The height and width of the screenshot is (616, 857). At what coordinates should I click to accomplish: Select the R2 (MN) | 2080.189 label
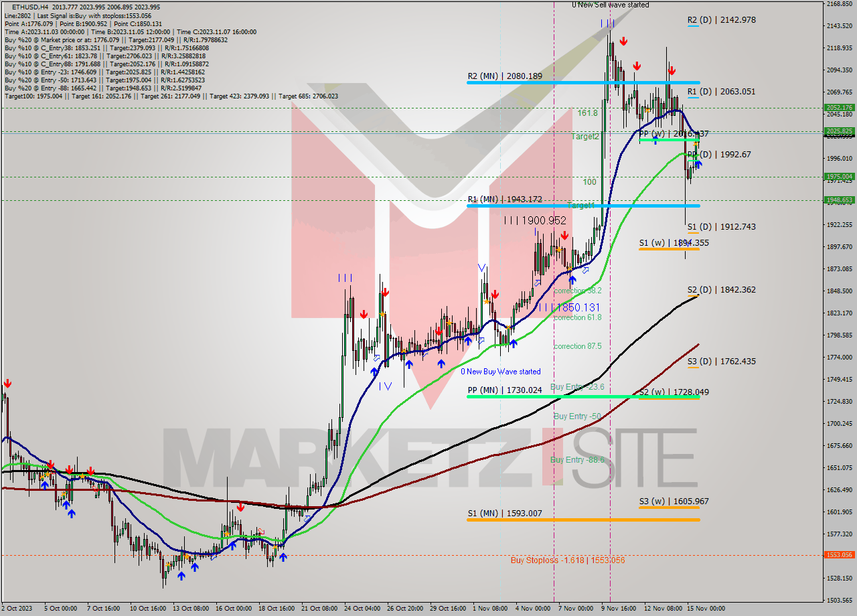(x=505, y=76)
